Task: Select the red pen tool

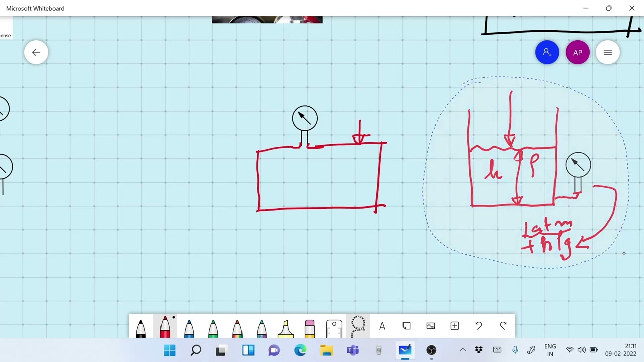Action: [165, 326]
